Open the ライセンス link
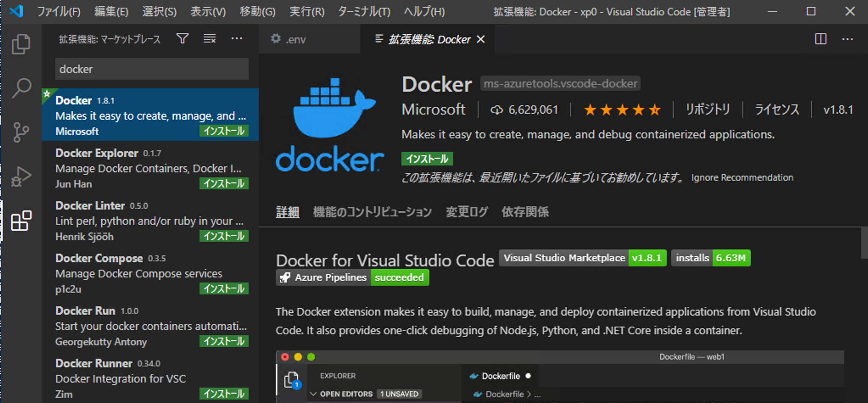Image resolution: width=868 pixels, height=403 pixels. (x=777, y=110)
